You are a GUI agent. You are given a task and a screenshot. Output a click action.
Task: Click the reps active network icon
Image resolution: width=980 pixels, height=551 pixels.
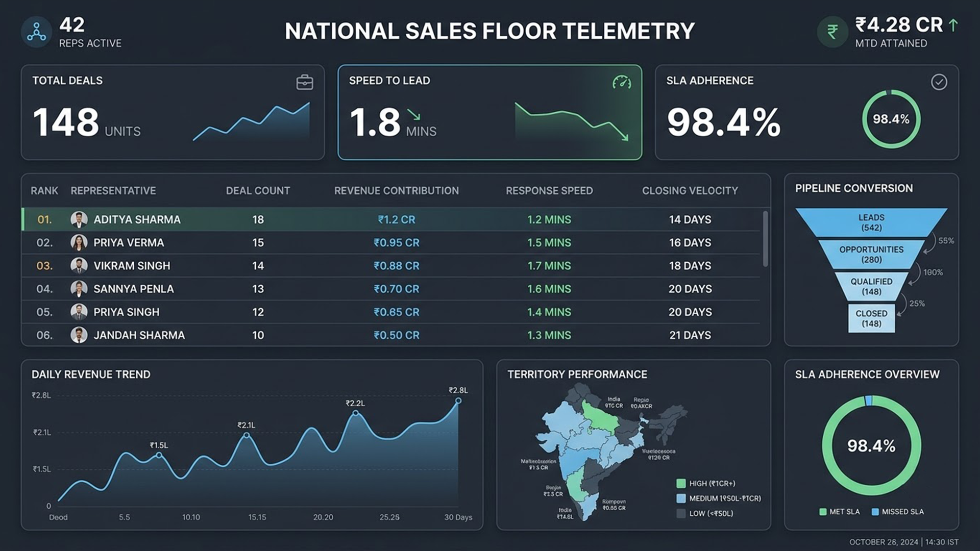coord(36,32)
